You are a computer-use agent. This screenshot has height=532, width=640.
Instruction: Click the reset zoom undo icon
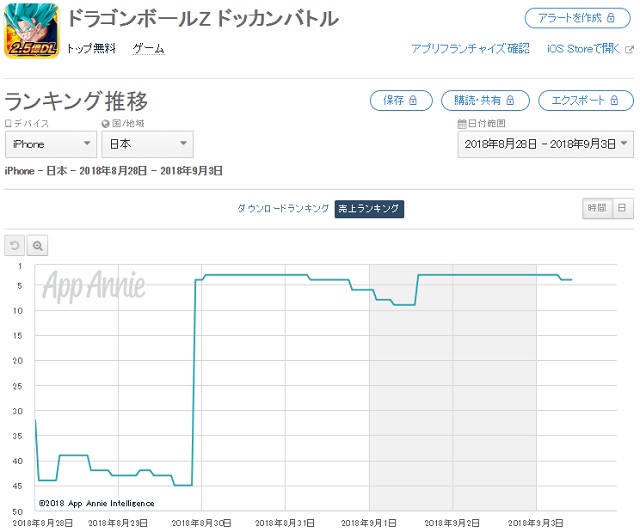tap(14, 246)
